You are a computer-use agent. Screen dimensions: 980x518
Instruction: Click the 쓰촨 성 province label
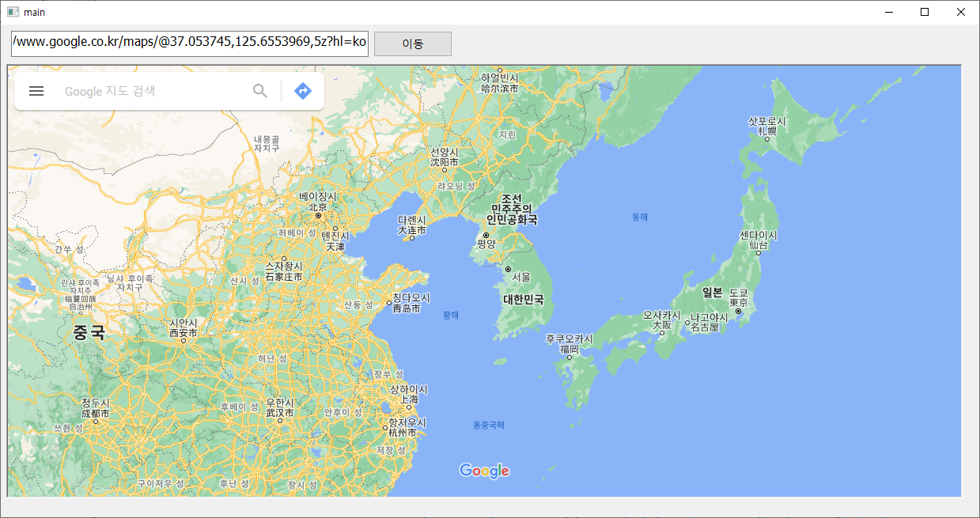coord(67,428)
